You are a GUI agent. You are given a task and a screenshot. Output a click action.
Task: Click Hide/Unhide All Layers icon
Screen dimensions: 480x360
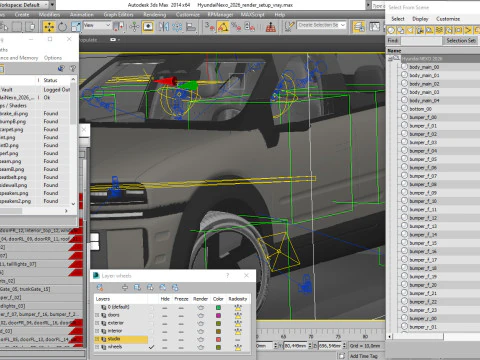[x=163, y=287]
